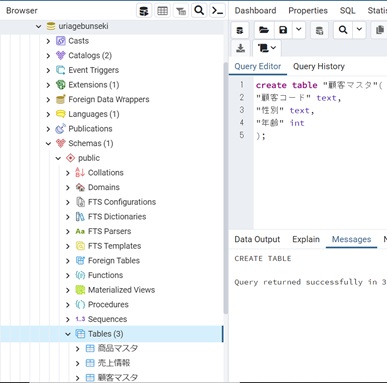Open the Explain tab
The height and width of the screenshot is (383, 387).
[x=306, y=239]
